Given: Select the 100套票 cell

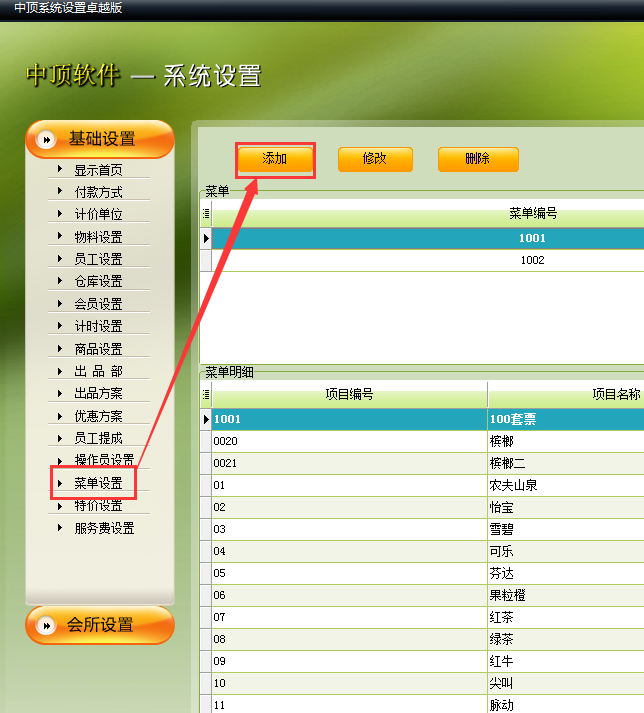Looking at the screenshot, I should click(x=566, y=419).
